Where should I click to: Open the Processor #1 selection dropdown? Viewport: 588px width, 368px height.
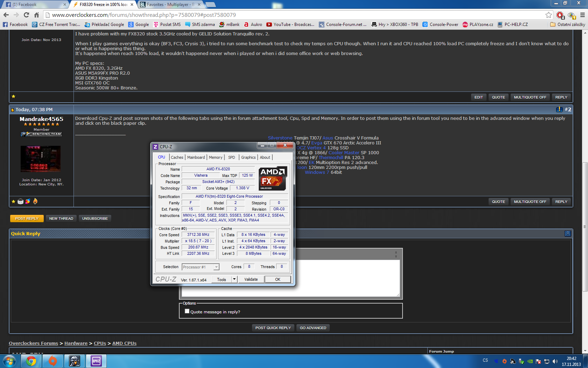click(201, 267)
